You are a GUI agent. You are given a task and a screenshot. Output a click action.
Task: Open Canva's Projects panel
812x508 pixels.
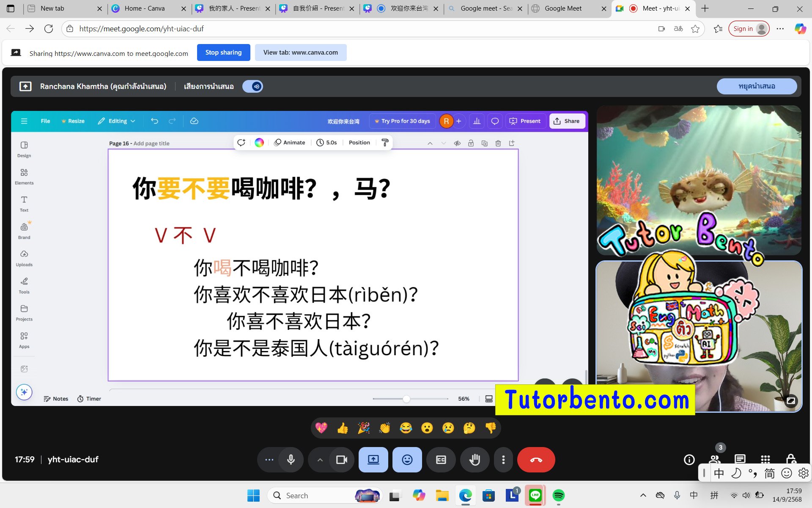[24, 312]
